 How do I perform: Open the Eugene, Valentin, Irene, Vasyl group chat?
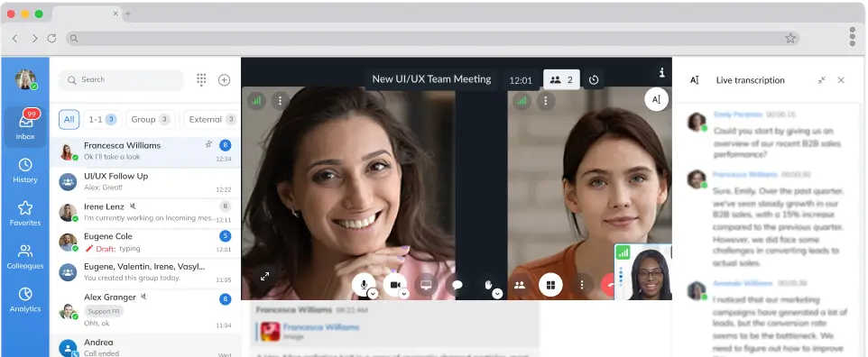[145, 272]
